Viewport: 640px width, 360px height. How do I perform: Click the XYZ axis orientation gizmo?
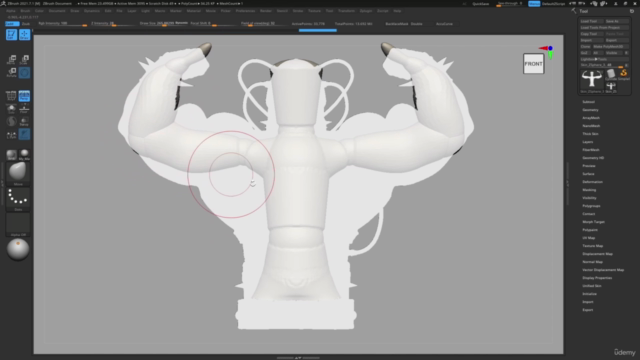[x=547, y=51]
